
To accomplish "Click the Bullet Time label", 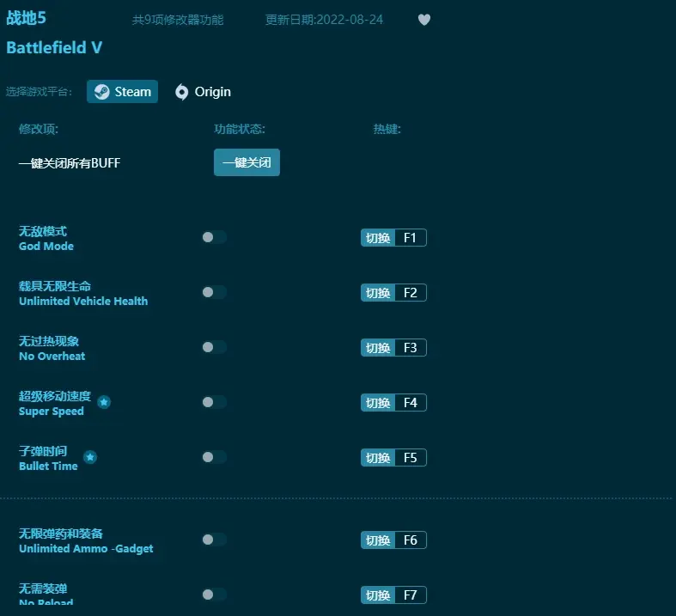I will [x=48, y=466].
